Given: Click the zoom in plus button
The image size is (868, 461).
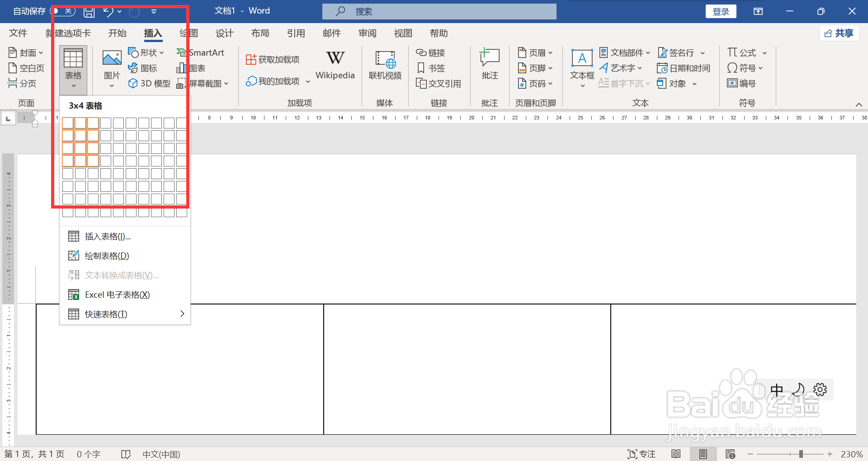Looking at the screenshot, I should 830,454.
